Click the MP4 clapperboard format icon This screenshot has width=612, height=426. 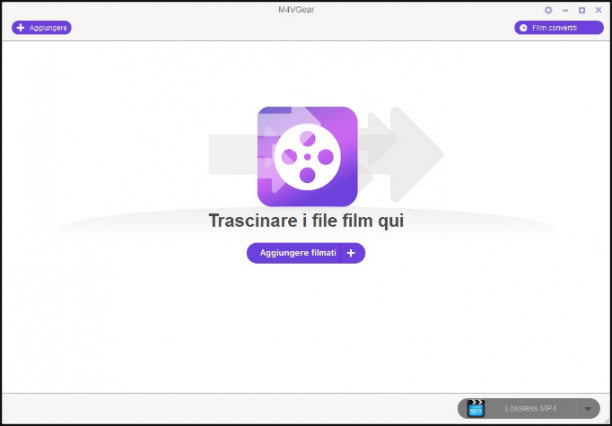pyautogui.click(x=476, y=408)
